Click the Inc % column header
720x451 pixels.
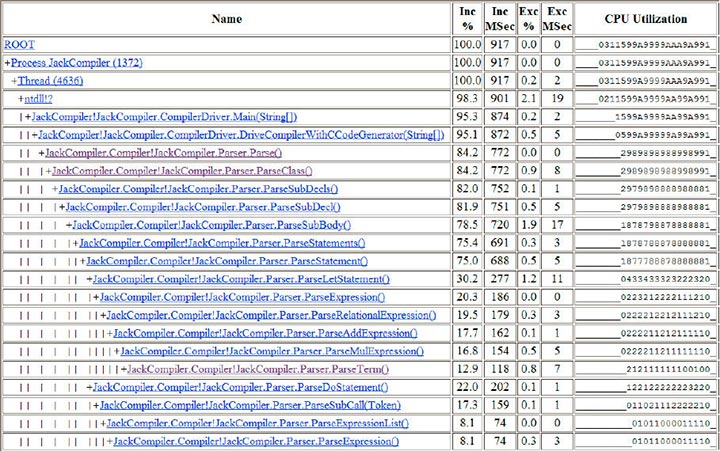467,19
